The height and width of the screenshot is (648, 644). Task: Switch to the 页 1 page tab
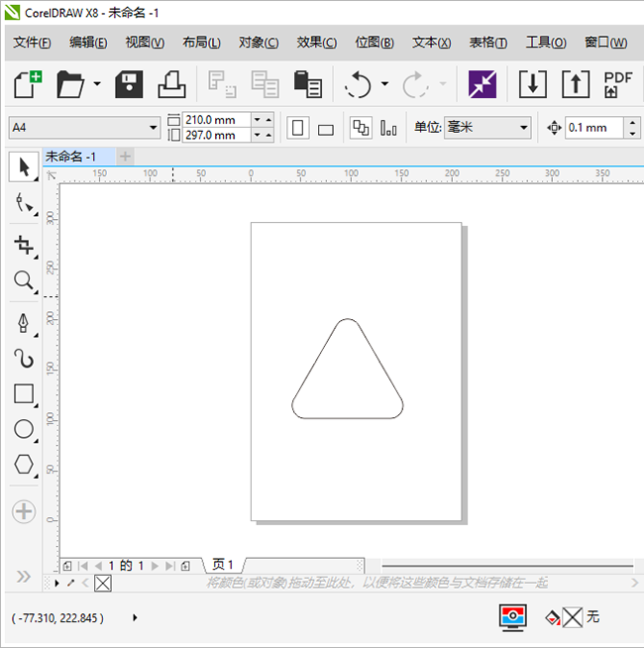tap(223, 566)
